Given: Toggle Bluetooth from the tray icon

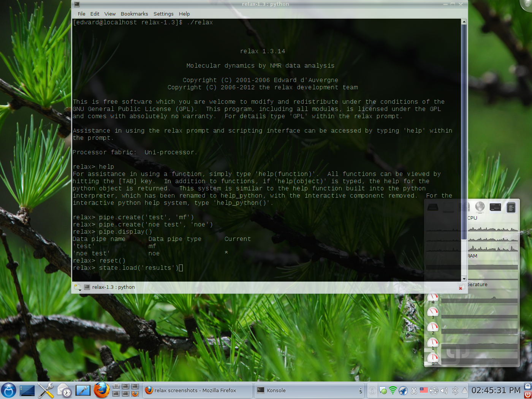Looking at the screenshot, I should [454, 390].
